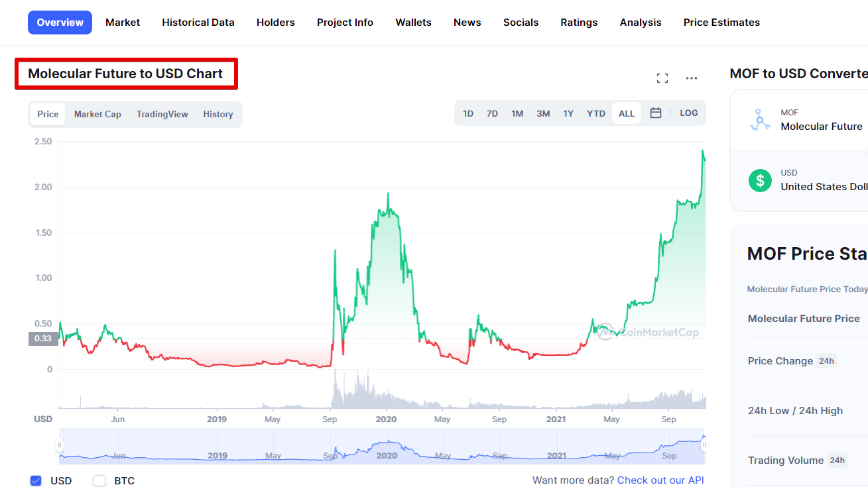This screenshot has width=868, height=487.
Task: Open the Holders tab
Action: pyautogui.click(x=276, y=23)
